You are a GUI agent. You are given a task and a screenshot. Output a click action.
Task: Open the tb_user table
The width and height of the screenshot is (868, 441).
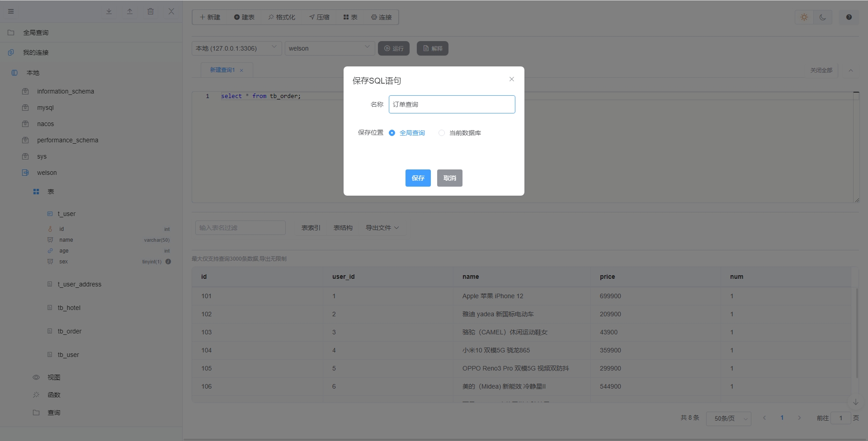(68, 355)
